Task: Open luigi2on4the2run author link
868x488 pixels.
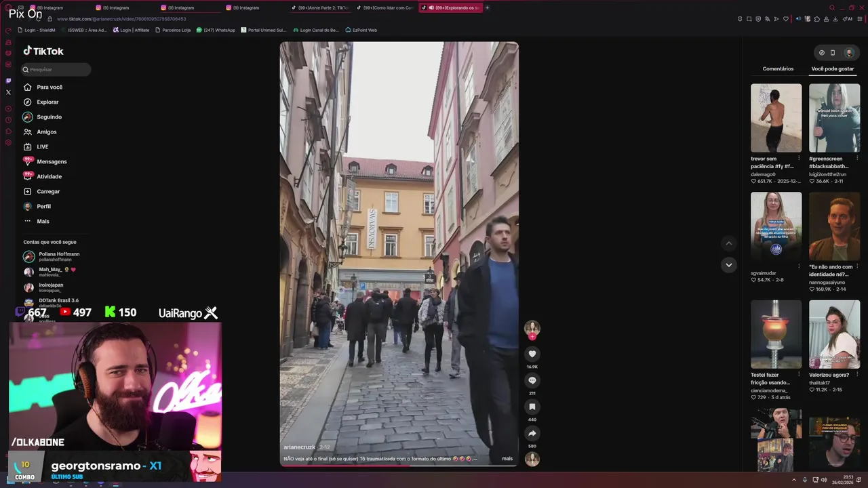Action: [x=827, y=174]
